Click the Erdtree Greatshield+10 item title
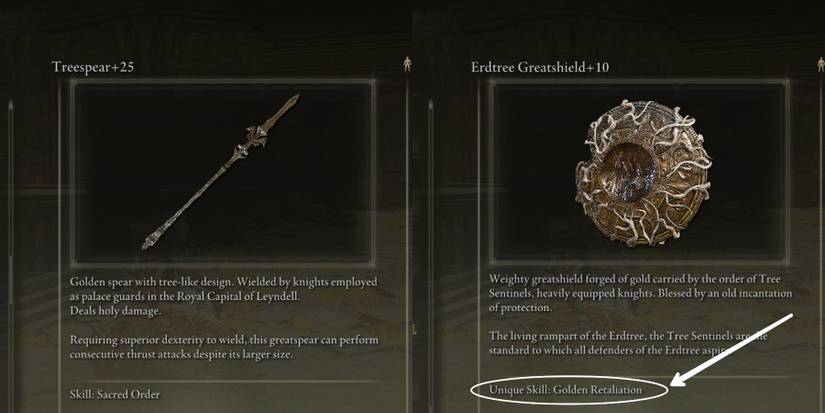 [x=540, y=67]
